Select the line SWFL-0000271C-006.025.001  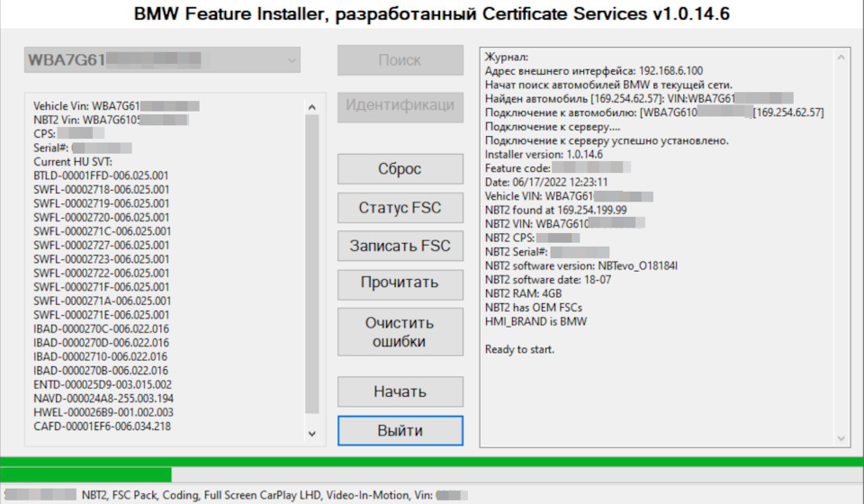pyautogui.click(x=103, y=231)
